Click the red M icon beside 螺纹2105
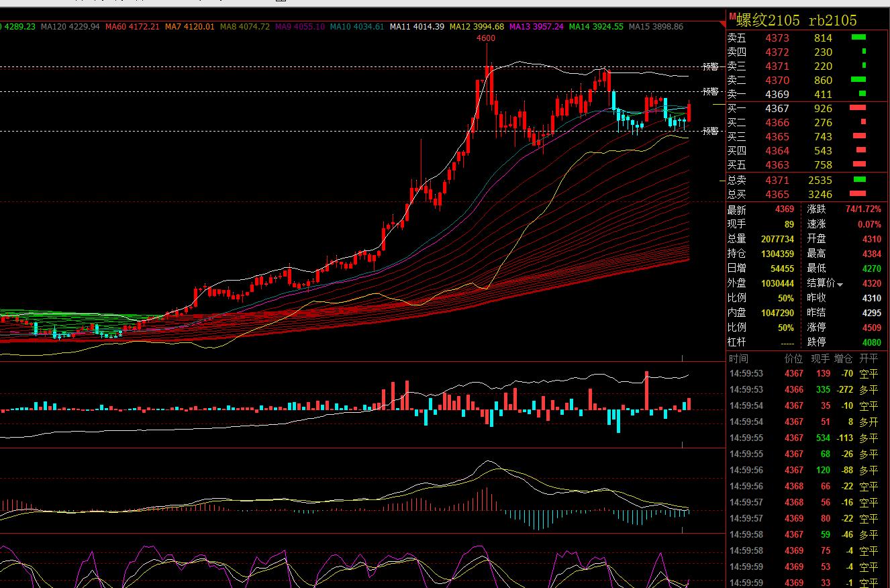The height and width of the screenshot is (588, 890). point(732,17)
